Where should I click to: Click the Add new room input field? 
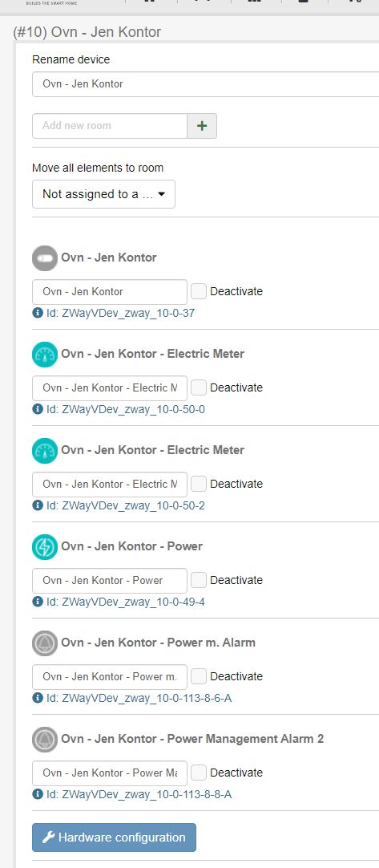click(110, 126)
